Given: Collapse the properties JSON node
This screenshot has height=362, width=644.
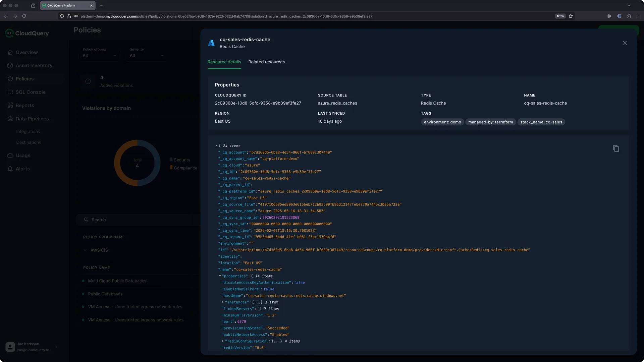Looking at the screenshot, I should pos(220,276).
